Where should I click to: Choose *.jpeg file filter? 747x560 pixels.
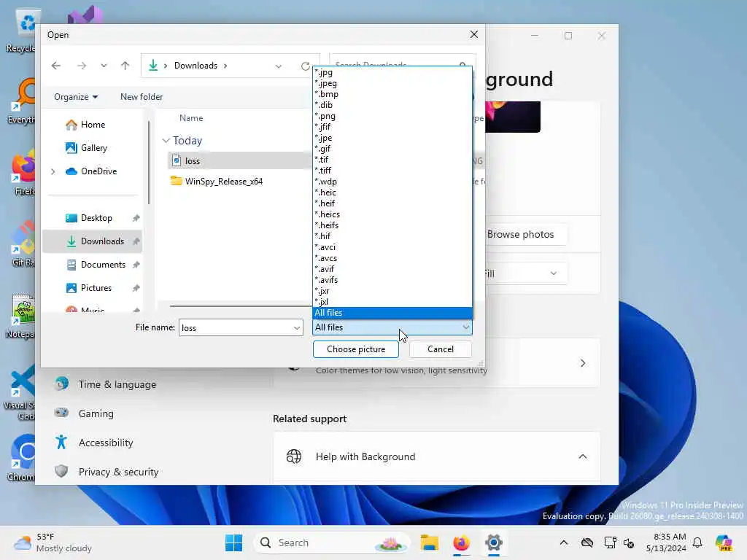pos(392,84)
